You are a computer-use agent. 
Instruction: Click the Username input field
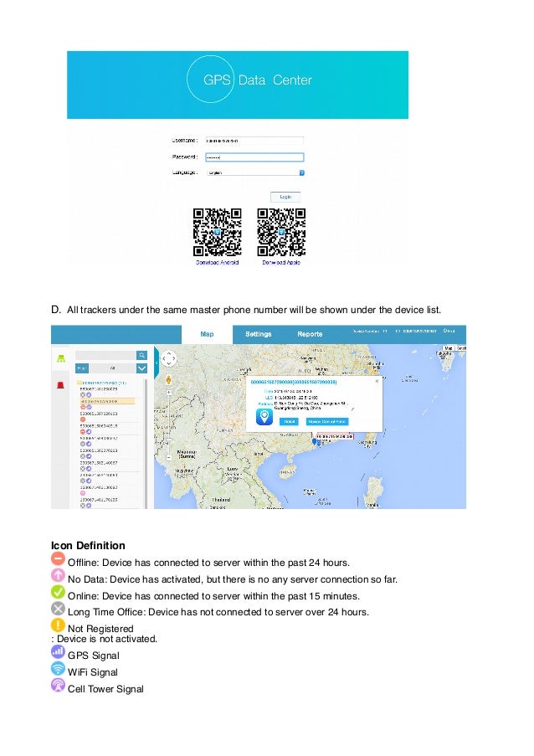click(x=254, y=141)
